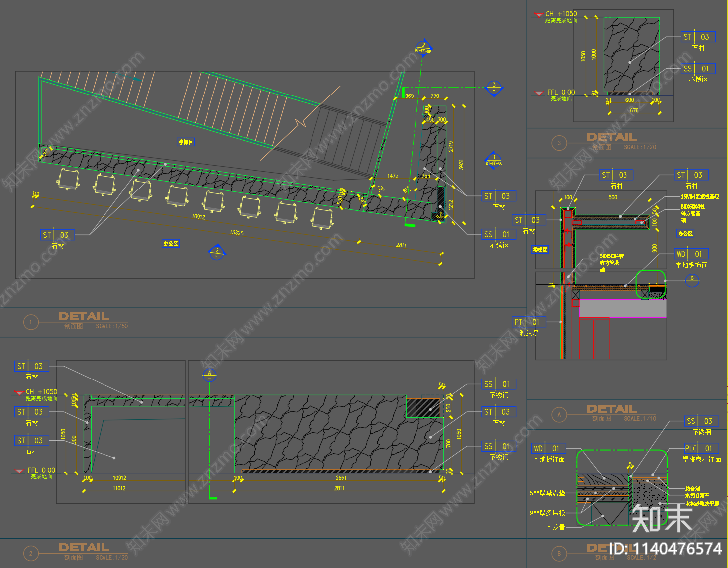Select the SCALE:1/10 text under Detail A

[640, 419]
